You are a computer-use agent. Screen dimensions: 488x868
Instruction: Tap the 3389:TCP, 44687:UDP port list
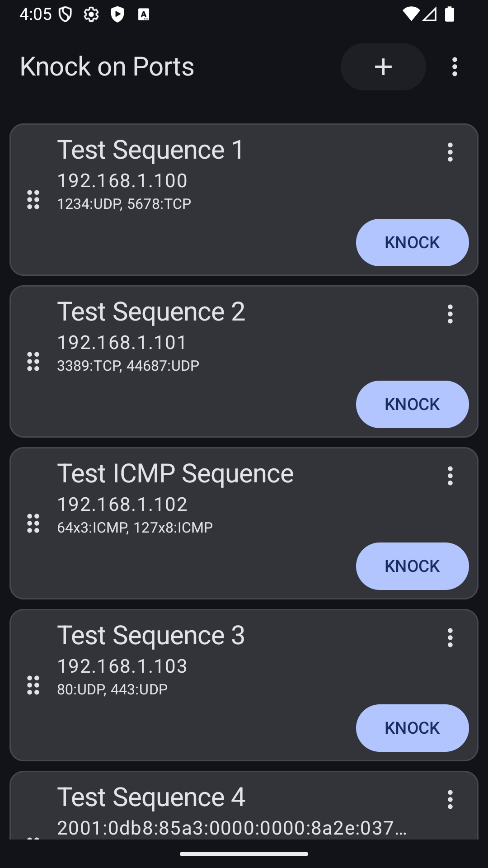[128, 365]
